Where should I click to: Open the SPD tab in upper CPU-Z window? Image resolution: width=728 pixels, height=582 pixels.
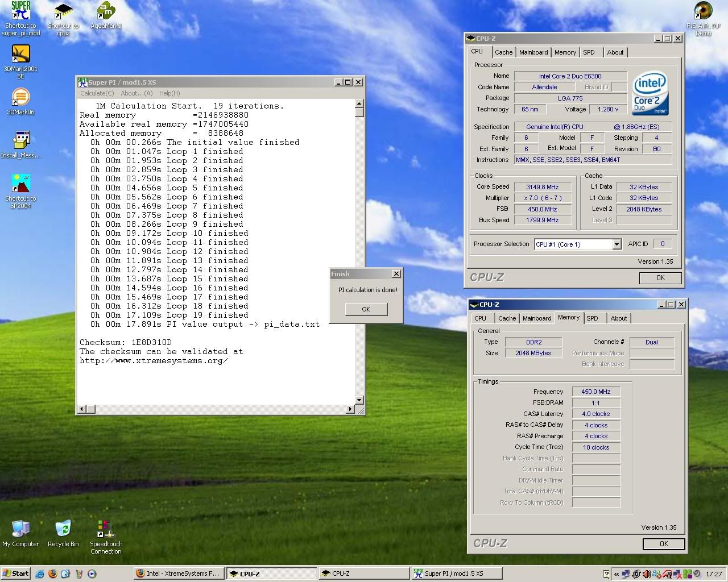589,52
